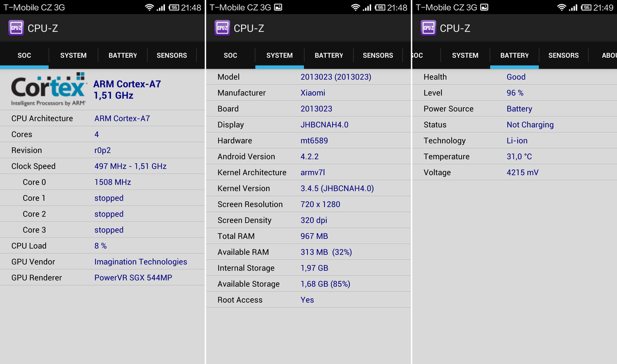Tap the Core 2 stopped status
Screen dimensions: 617x364
pos(109,214)
